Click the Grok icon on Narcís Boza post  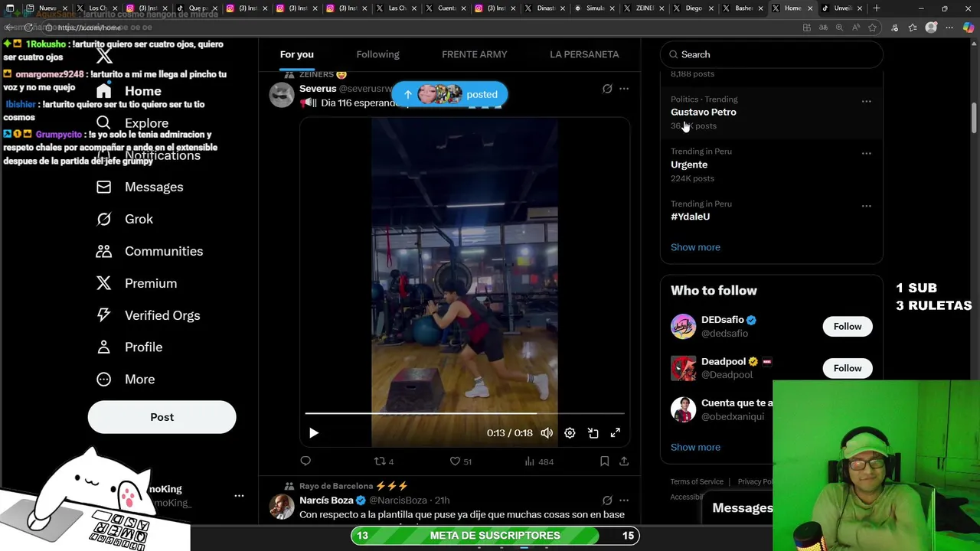(607, 500)
